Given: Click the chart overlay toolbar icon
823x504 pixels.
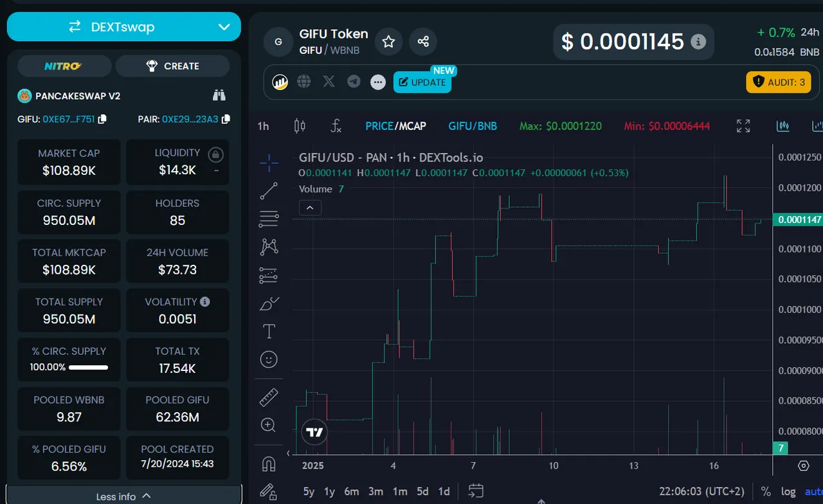Looking at the screenshot, I should [x=783, y=126].
